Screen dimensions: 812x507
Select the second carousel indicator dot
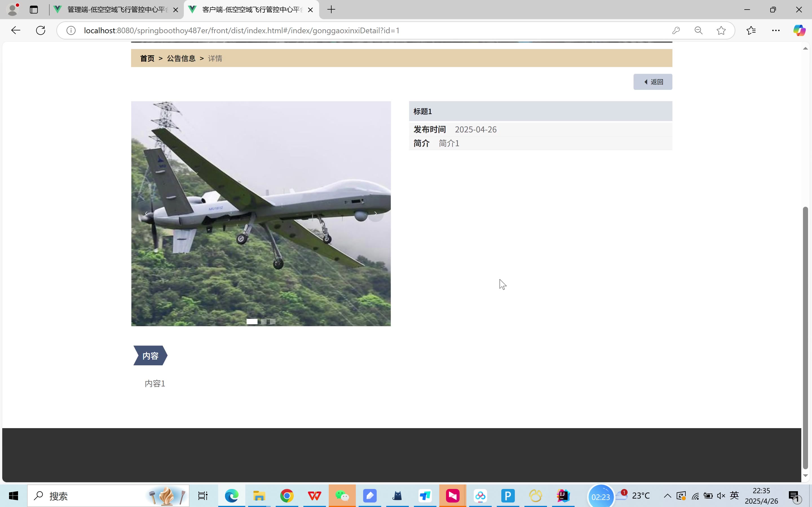tap(264, 322)
